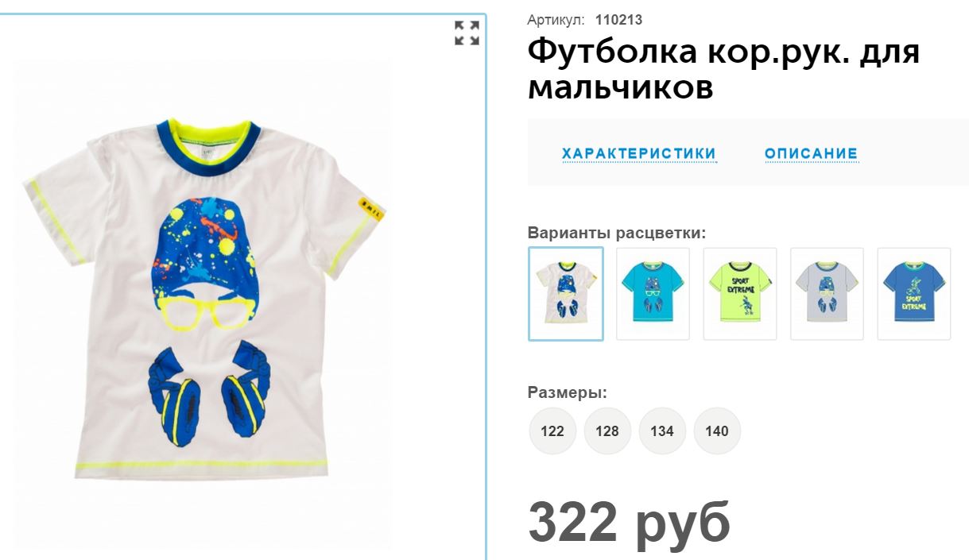
Task: Select size 140
Action: pos(717,431)
